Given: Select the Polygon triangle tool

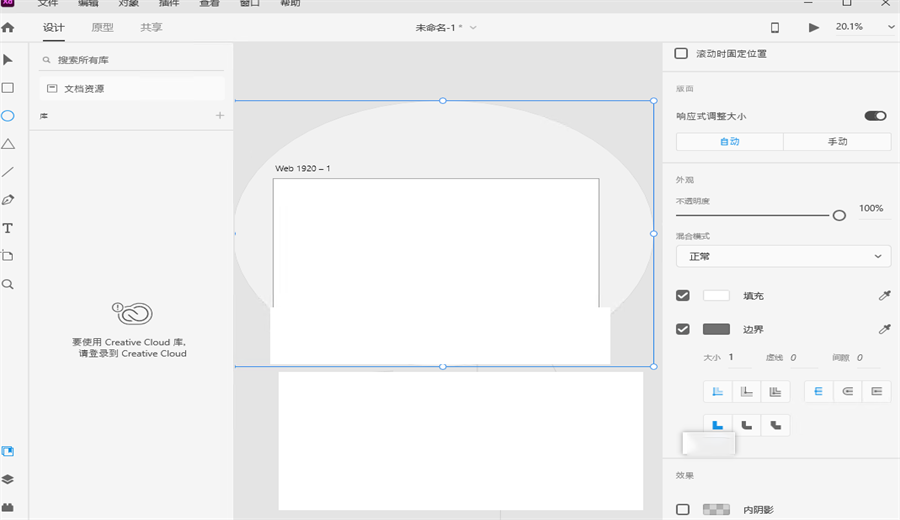Looking at the screenshot, I should 8,144.
